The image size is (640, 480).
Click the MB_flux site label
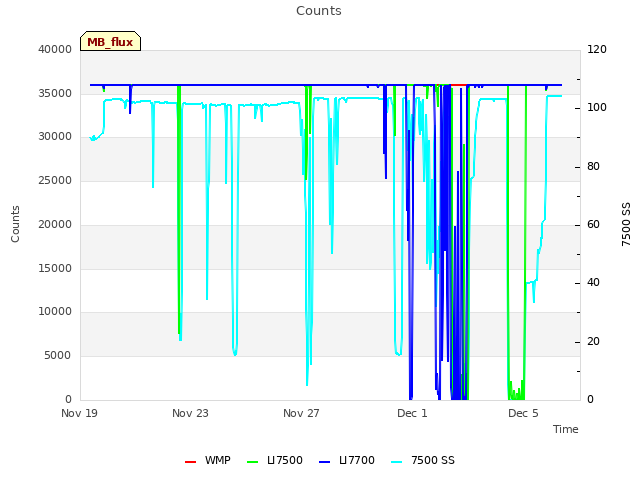coord(110,41)
